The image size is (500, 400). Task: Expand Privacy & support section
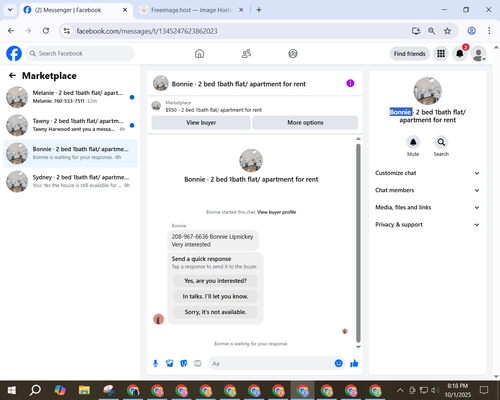[x=427, y=225]
